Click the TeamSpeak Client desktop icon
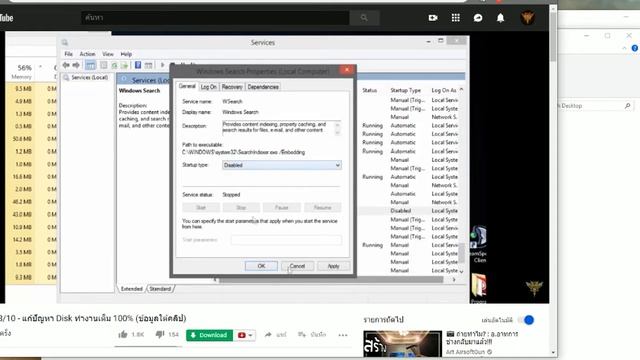The width and height of the screenshot is (640, 360). [x=478, y=244]
